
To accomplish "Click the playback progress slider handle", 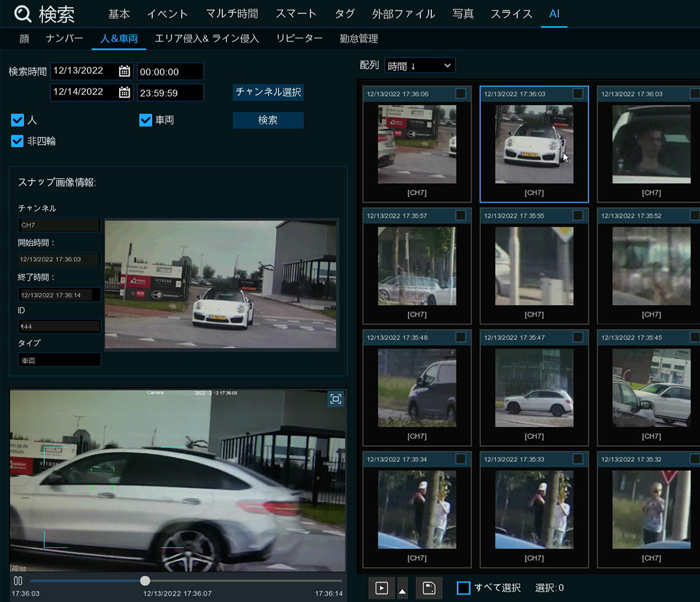I will 145,580.
